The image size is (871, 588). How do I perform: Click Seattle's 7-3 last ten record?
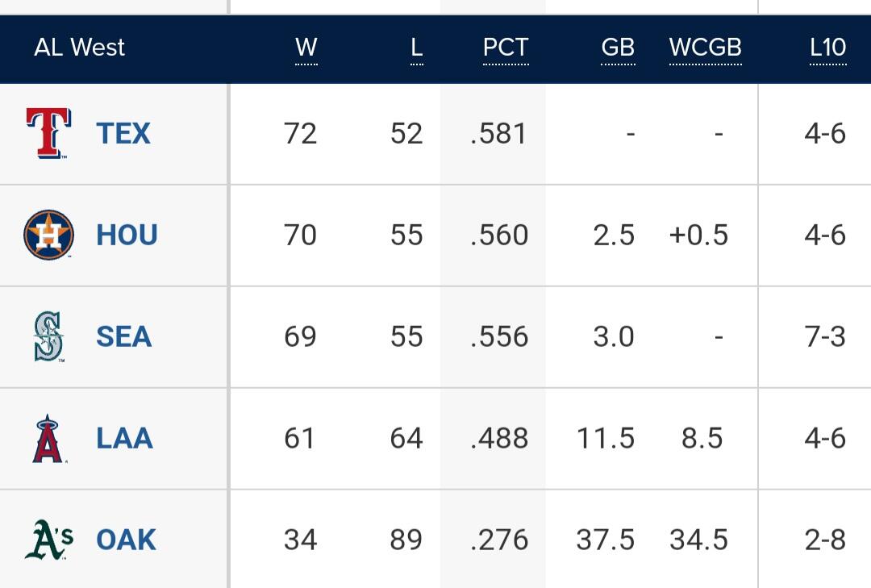coord(825,336)
